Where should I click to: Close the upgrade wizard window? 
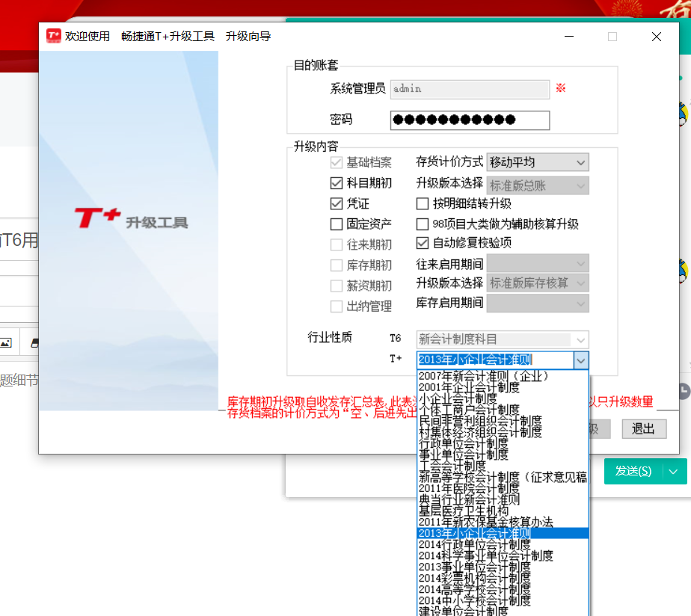(657, 37)
